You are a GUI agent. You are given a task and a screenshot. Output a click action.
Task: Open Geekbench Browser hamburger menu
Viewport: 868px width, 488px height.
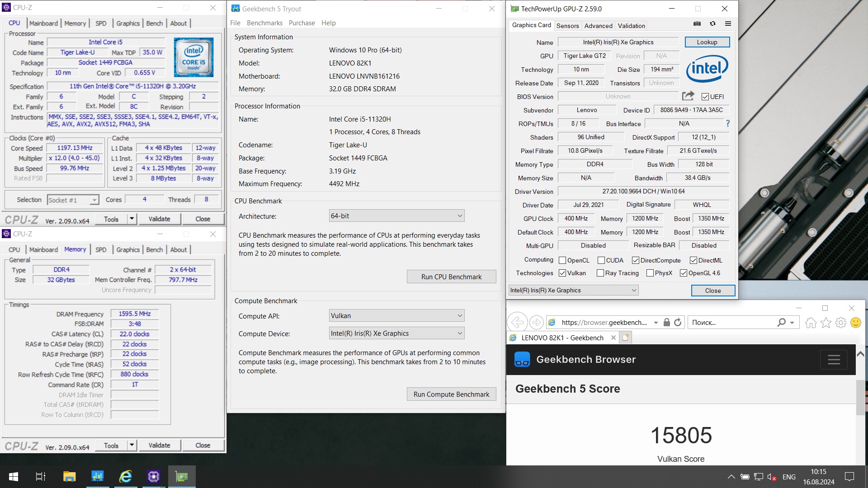(x=834, y=360)
